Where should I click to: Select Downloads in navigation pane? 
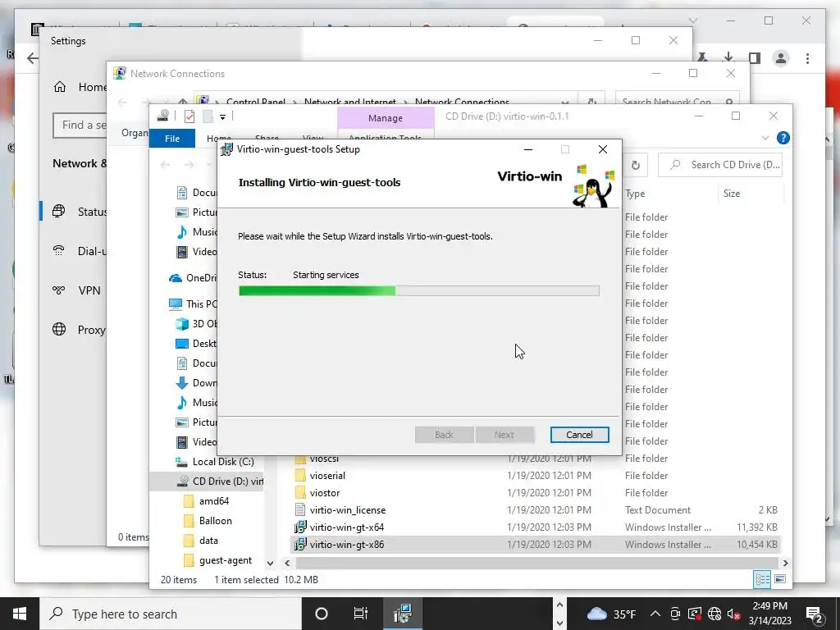(197, 382)
